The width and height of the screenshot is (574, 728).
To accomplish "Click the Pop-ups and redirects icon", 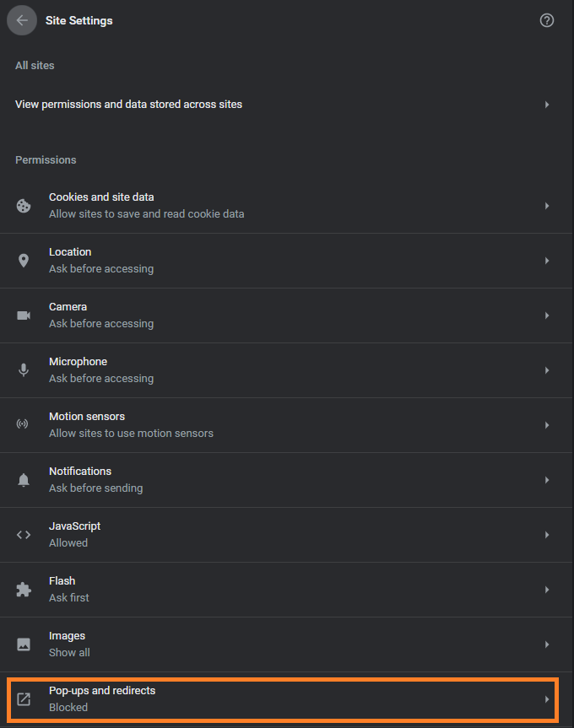I will click(x=24, y=699).
